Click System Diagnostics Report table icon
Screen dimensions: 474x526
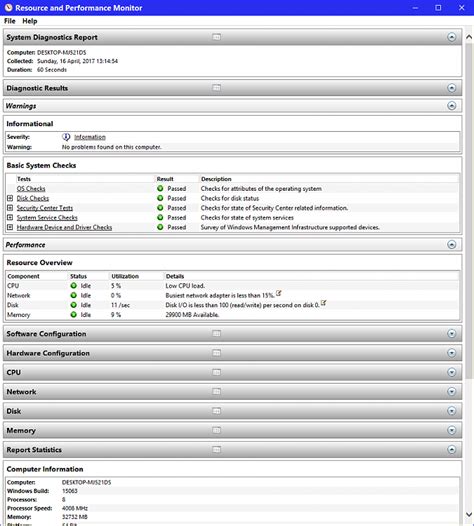[x=216, y=37]
